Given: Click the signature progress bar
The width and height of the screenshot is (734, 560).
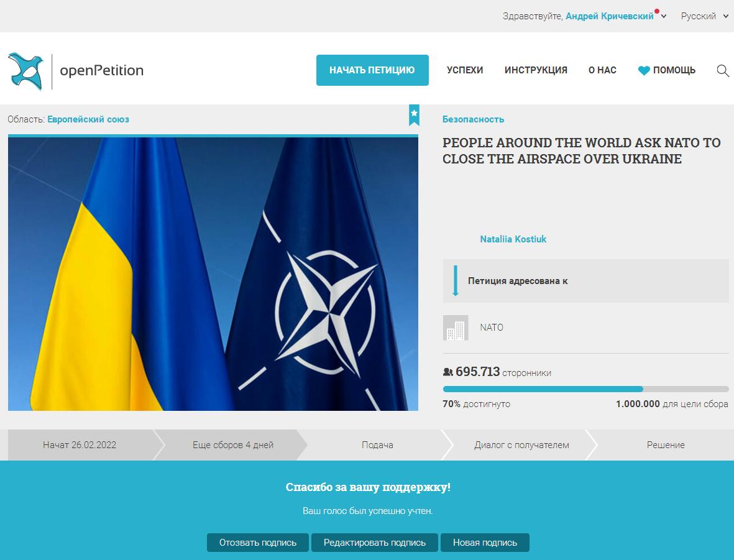Looking at the screenshot, I should (585, 389).
